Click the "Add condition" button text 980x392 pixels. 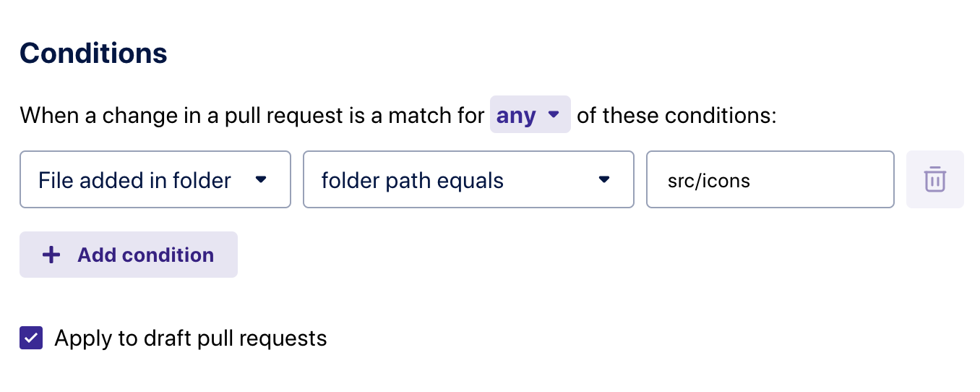click(x=145, y=255)
